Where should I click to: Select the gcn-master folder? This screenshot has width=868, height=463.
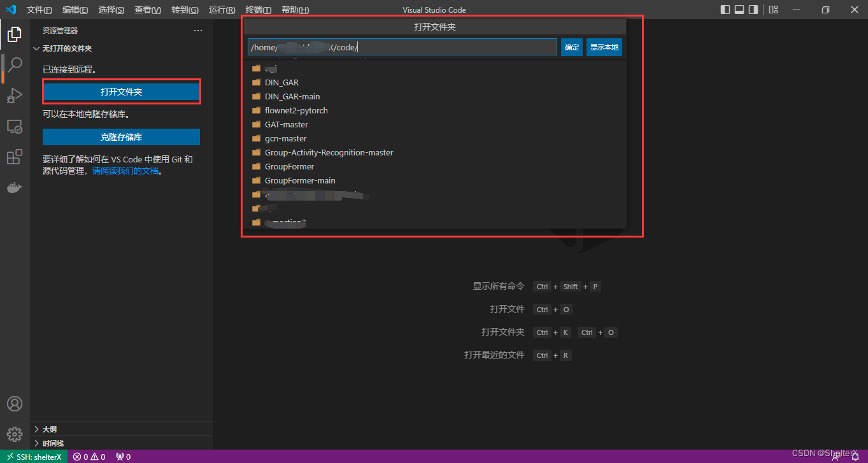434,138
